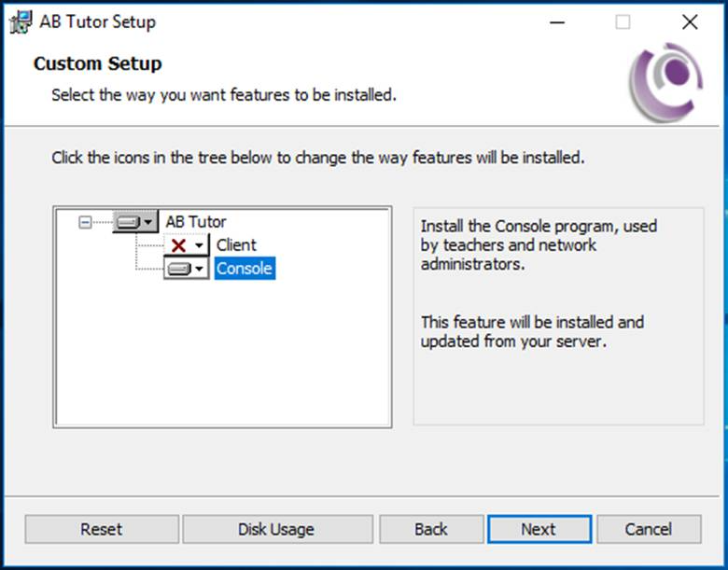Click the Console feature description panel

tap(558, 316)
